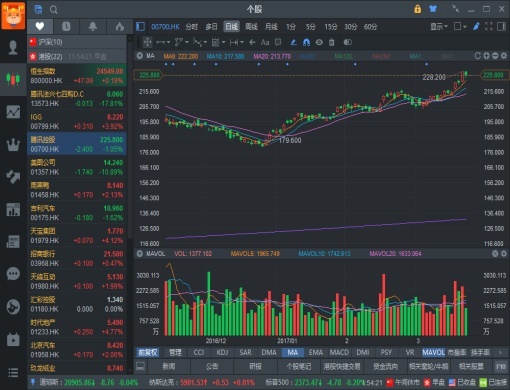Select the arrow drawing tool
Viewport: 510px width, 390px height.
(252, 42)
